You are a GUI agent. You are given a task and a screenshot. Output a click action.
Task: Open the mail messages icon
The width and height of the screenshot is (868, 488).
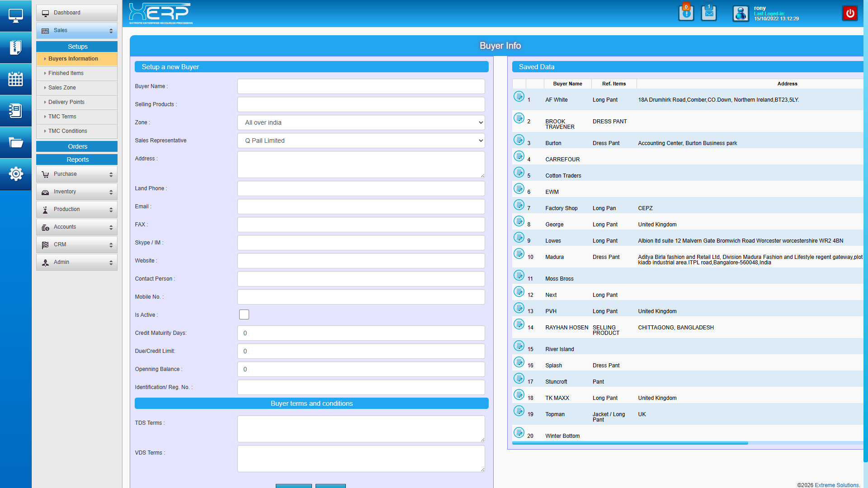tap(708, 13)
